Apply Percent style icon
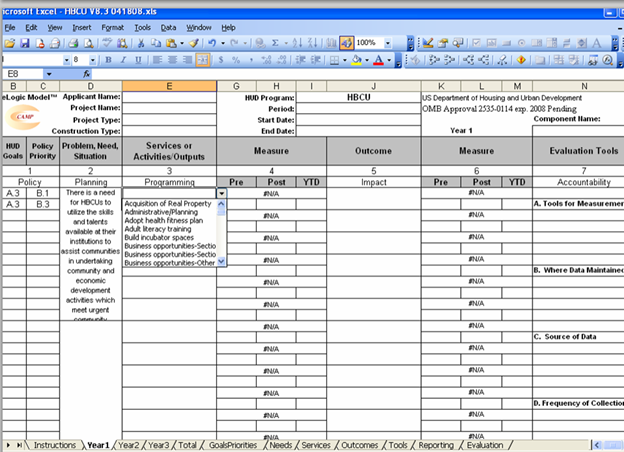The width and height of the screenshot is (624, 452). click(x=236, y=60)
